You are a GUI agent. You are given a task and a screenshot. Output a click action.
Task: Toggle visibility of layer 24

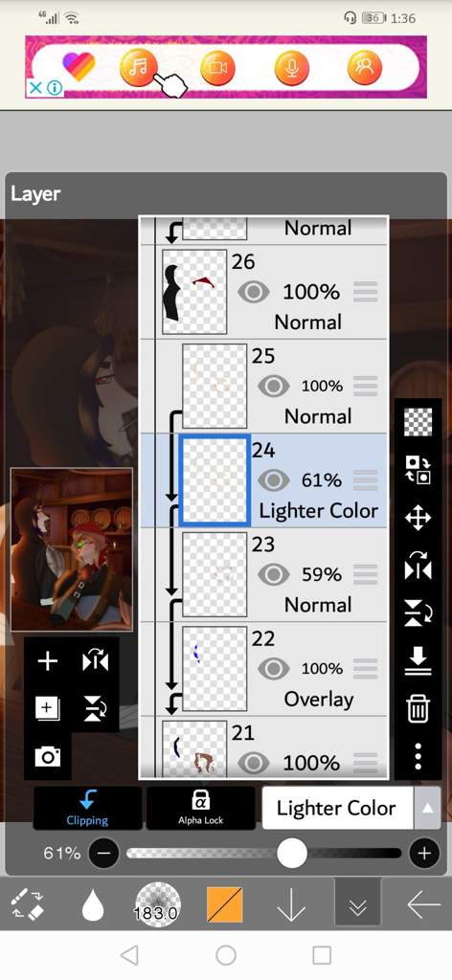273,480
